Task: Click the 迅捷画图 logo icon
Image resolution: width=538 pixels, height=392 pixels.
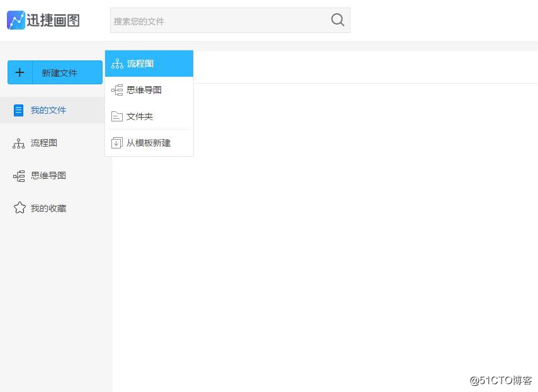Action: 16,20
